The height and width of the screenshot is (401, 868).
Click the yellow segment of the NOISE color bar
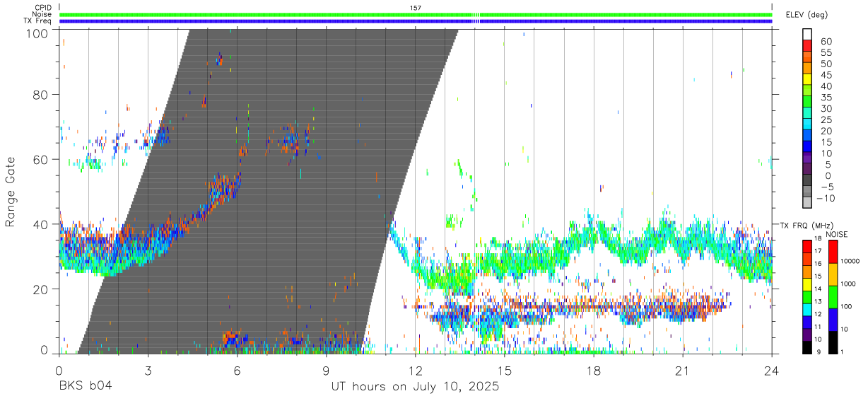coord(833,274)
